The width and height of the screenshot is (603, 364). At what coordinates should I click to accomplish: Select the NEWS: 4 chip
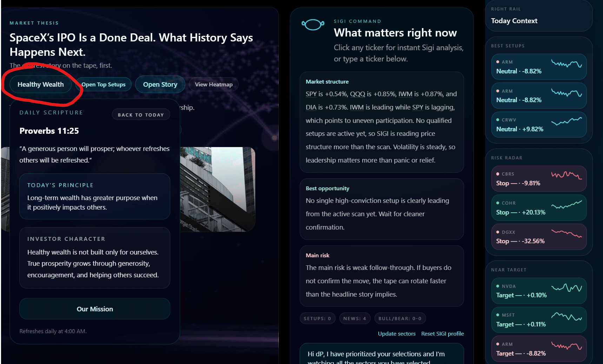(355, 318)
